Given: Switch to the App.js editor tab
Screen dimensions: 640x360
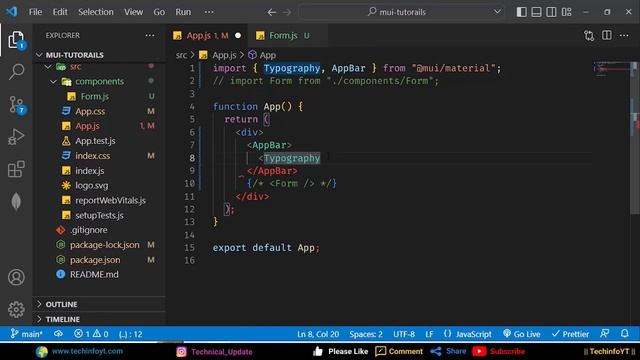Looking at the screenshot, I should pyautogui.click(x=207, y=36).
